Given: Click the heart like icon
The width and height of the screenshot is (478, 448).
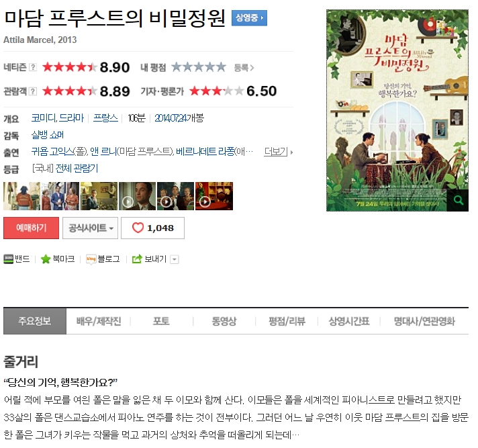Looking at the screenshot, I should pos(138,228).
